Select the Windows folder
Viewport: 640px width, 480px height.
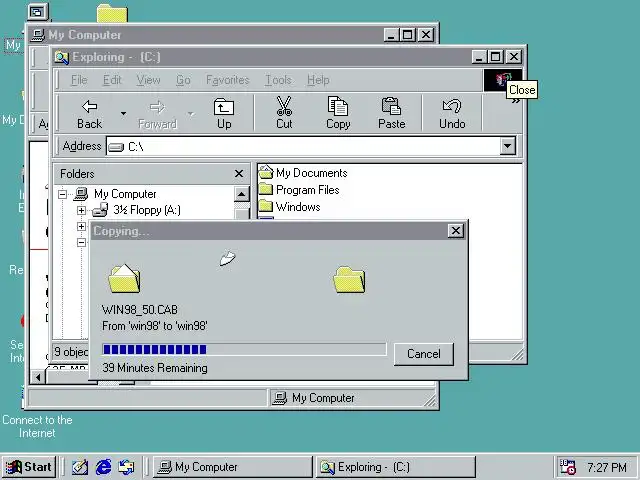[x=289, y=207]
